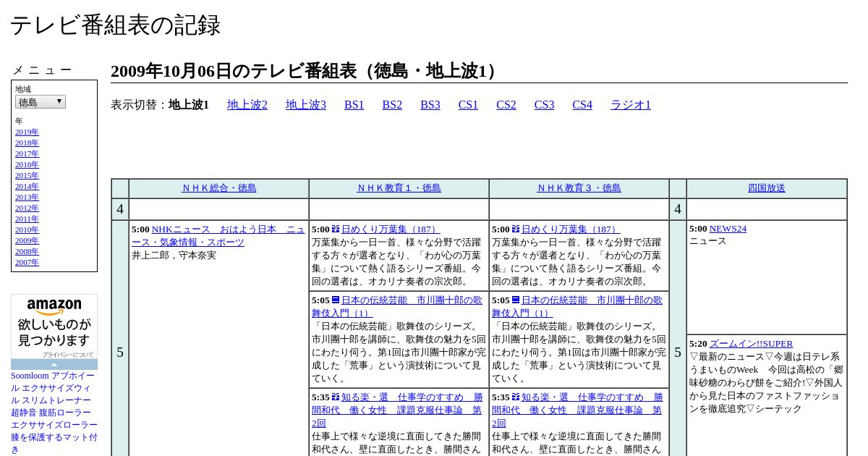Image resolution: width=868 pixels, height=456 pixels.
Task: Open the 2008年 archive link
Action: 27,251
